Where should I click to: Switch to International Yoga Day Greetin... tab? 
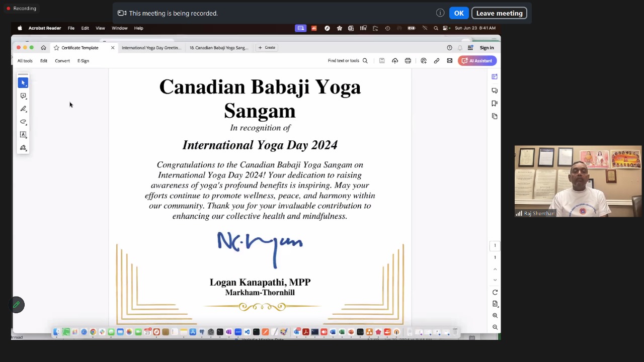coord(151,48)
